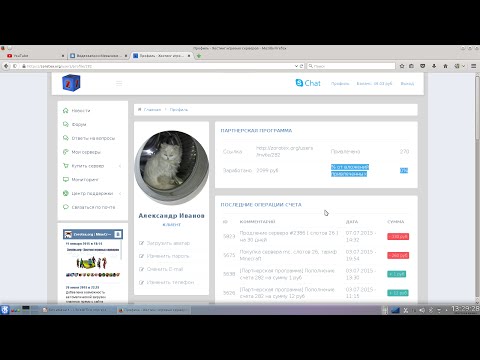Open Firefox downloads arrow icon
480x360 pixels.
tap(434, 66)
